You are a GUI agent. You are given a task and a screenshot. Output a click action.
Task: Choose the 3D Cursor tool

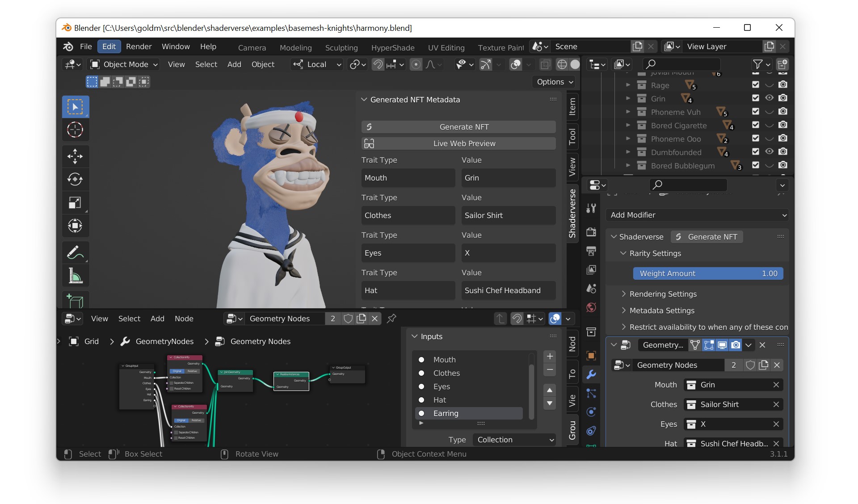[75, 130]
